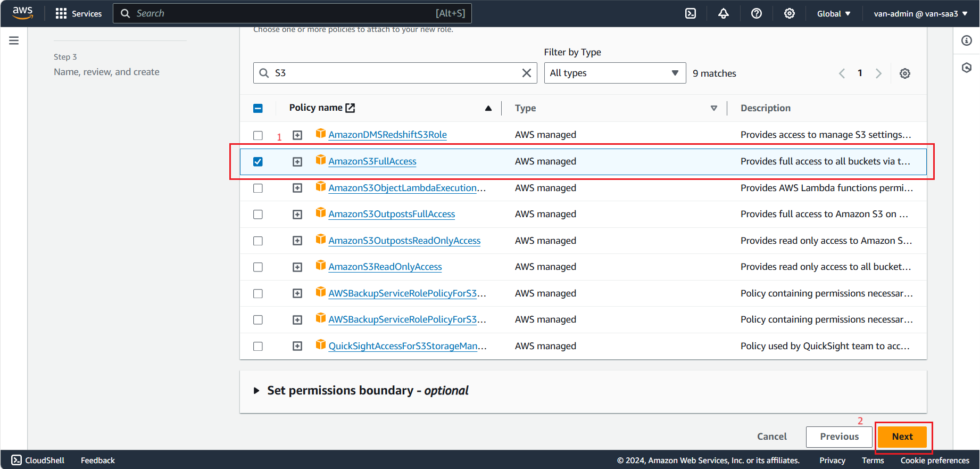Open the info panel icon on right
Image resolution: width=980 pixels, height=469 pixels.
pyautogui.click(x=967, y=40)
